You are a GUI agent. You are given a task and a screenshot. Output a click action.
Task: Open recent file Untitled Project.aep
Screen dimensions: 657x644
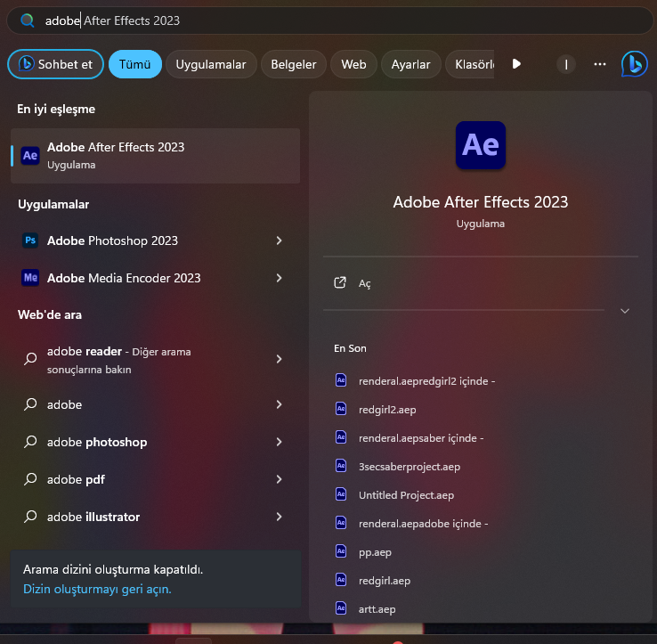[407, 494]
